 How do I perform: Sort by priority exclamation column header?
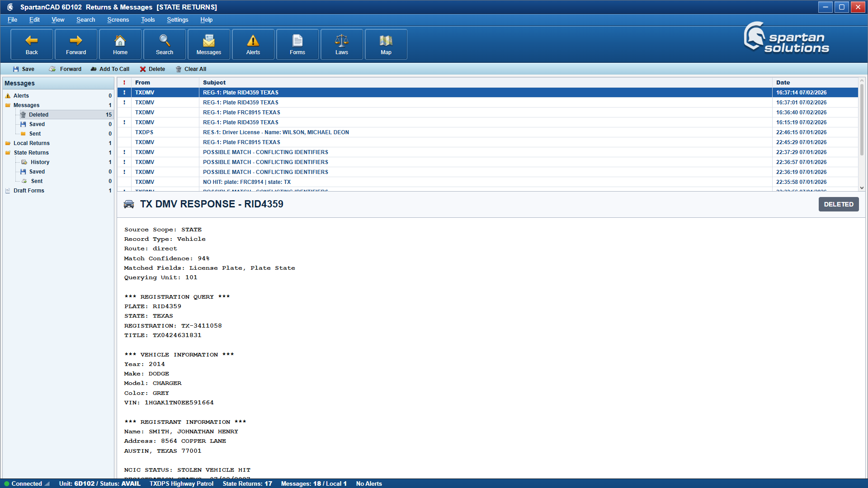click(124, 83)
